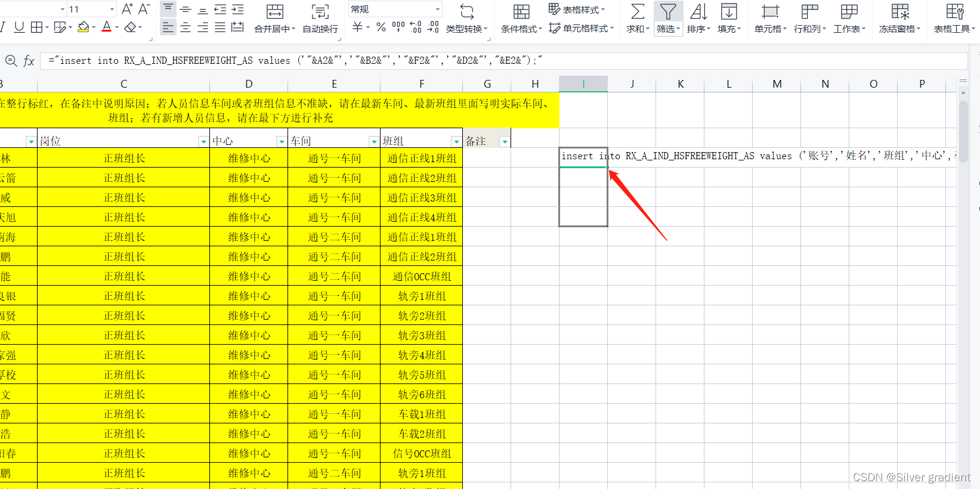Increase cell indent
The height and width of the screenshot is (489, 980).
237,10
